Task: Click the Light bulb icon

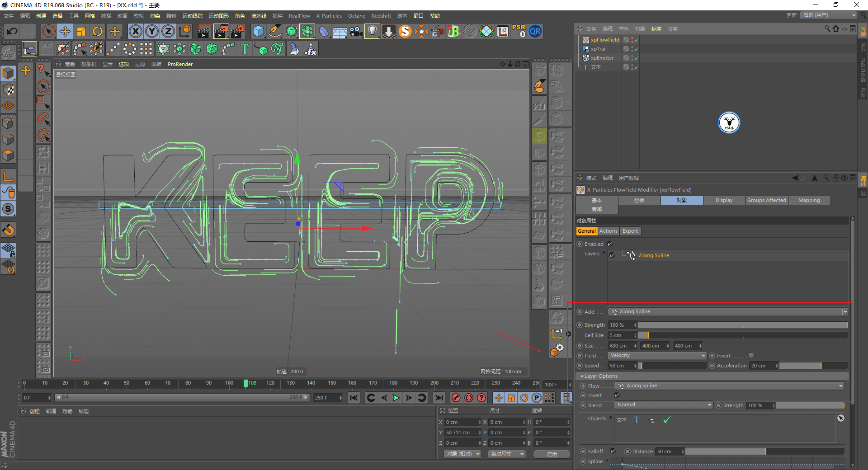Action: pos(372,31)
